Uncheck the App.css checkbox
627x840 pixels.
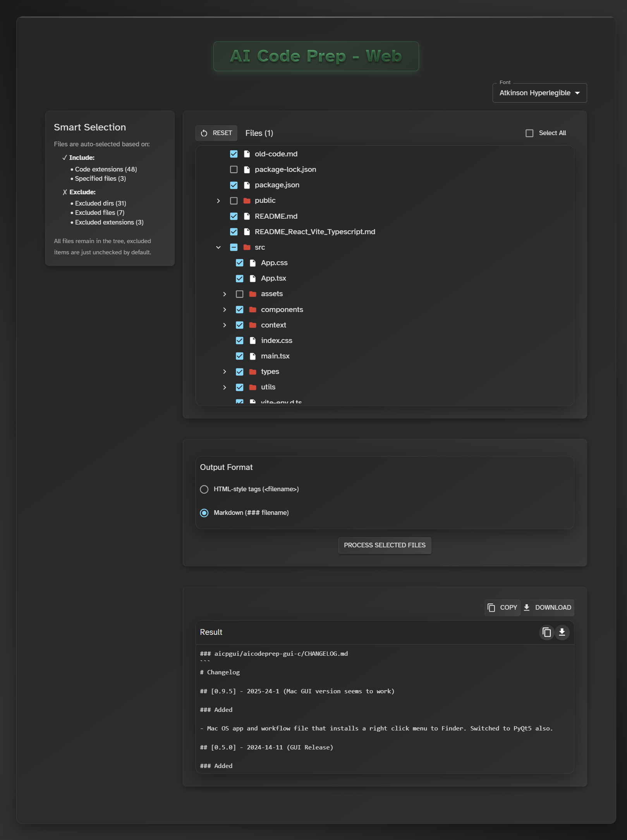pyautogui.click(x=240, y=263)
